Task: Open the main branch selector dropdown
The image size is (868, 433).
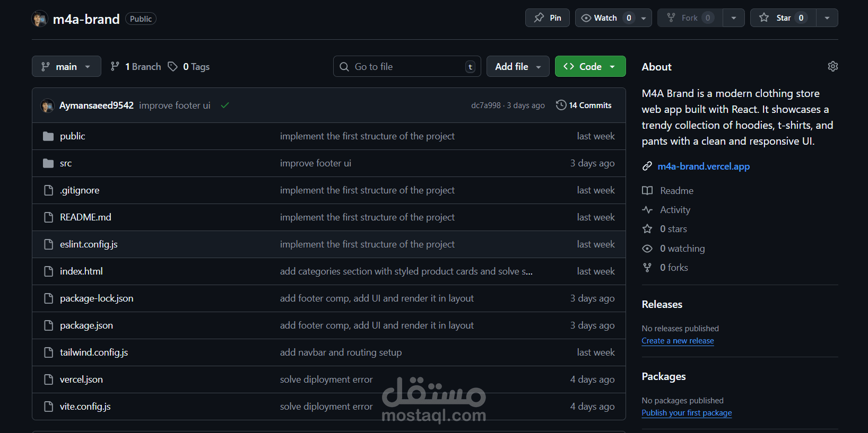Action: coord(66,66)
